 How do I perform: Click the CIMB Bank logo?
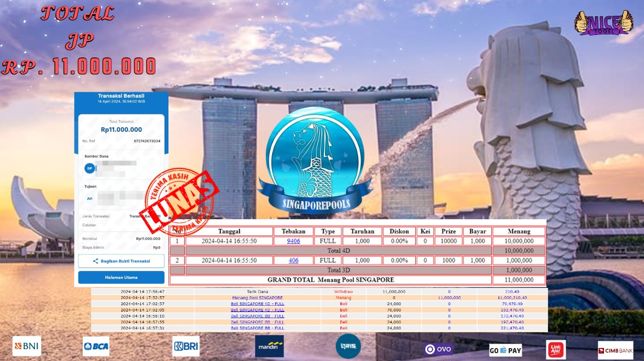(615, 350)
